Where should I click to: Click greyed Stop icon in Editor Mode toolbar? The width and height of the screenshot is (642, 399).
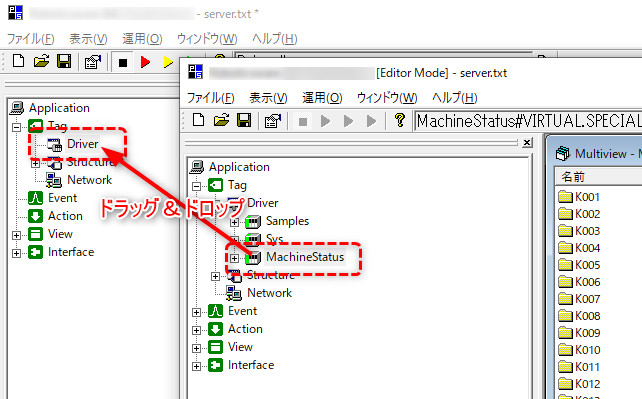pyautogui.click(x=303, y=122)
